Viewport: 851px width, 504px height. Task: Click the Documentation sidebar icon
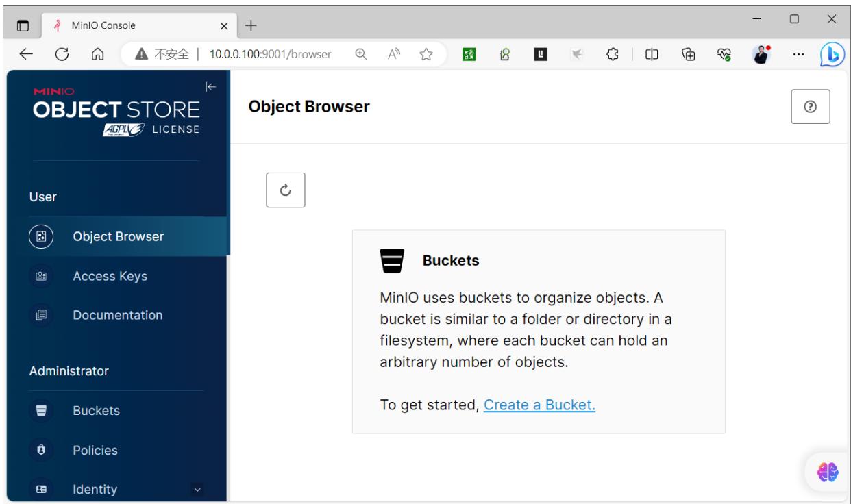pyautogui.click(x=40, y=316)
